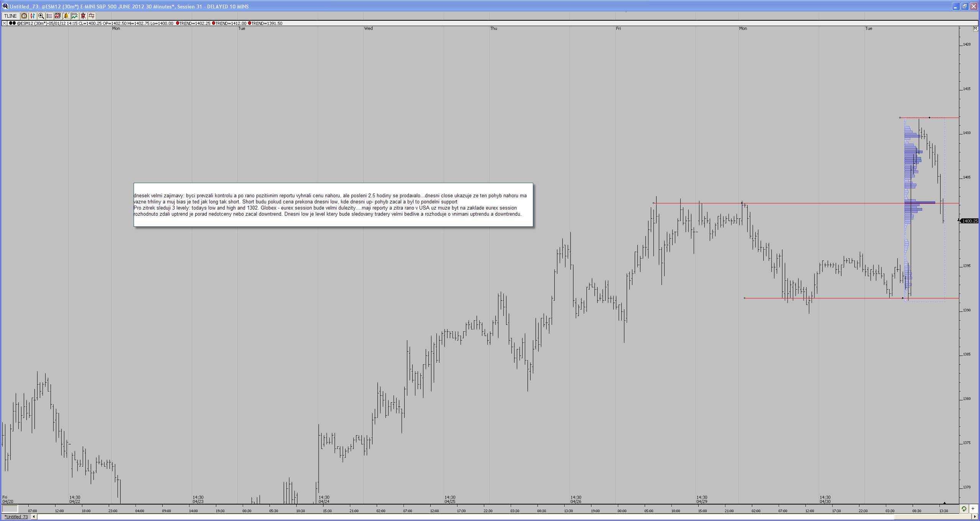
Task: Select the sine wave cycle tool icon
Action: [91, 16]
